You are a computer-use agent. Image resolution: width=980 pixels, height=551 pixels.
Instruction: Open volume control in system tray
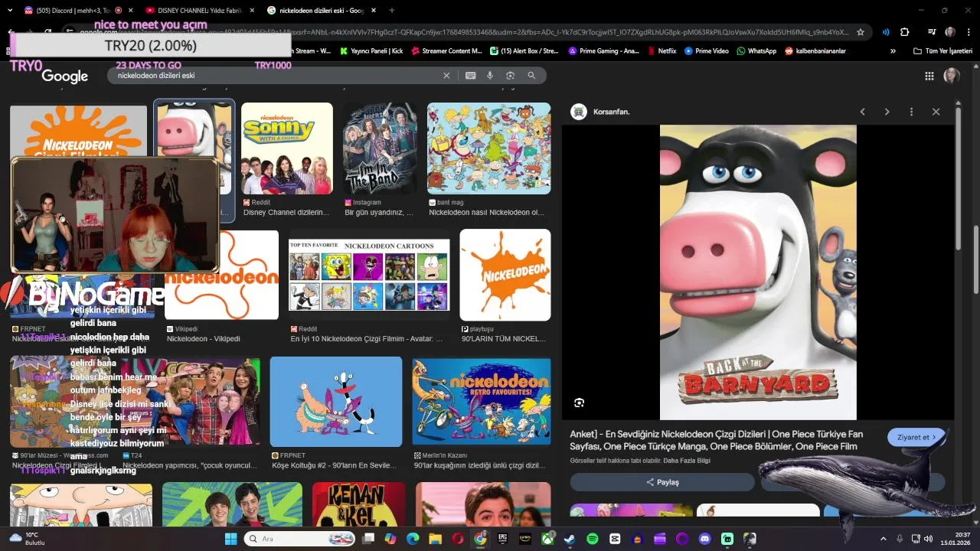[x=928, y=539]
